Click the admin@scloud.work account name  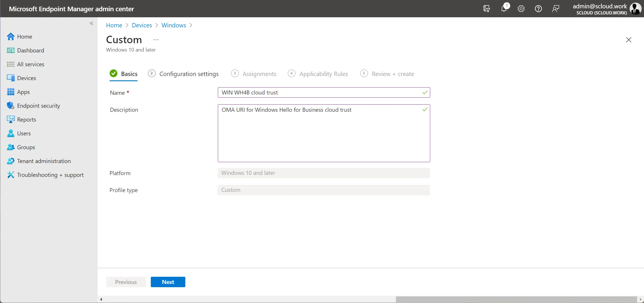pos(600,6)
